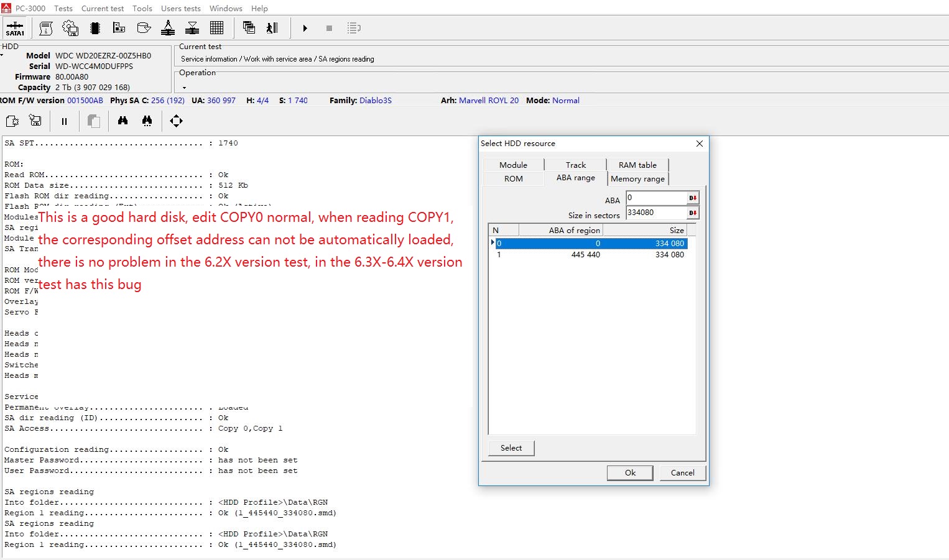Click the ABA field stepper button

(x=693, y=198)
